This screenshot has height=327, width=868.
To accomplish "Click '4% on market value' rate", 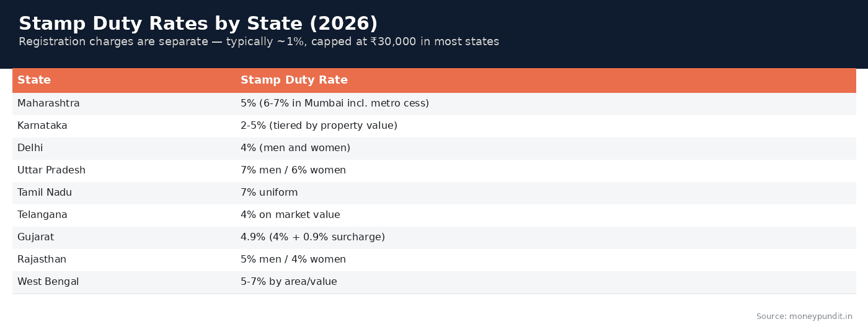I will tap(290, 215).
